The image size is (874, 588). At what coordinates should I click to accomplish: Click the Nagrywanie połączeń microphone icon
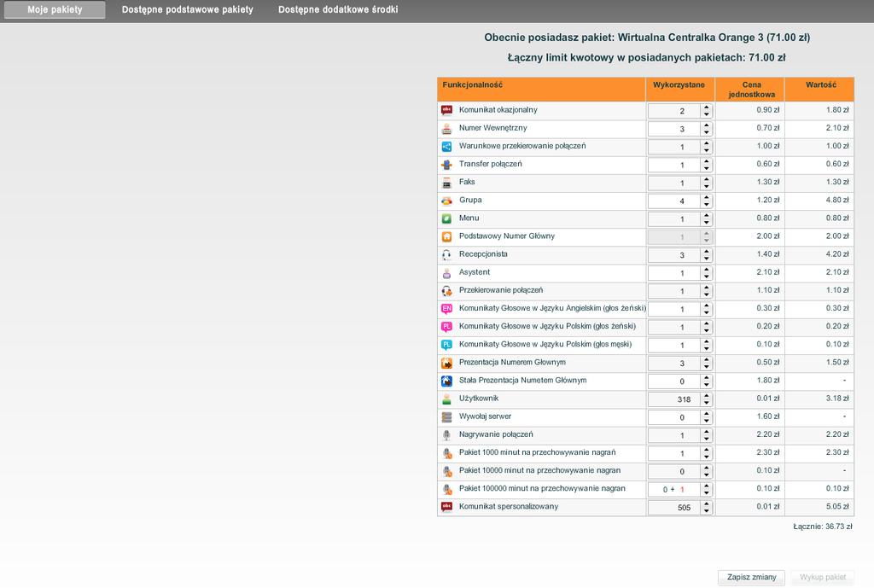[446, 434]
